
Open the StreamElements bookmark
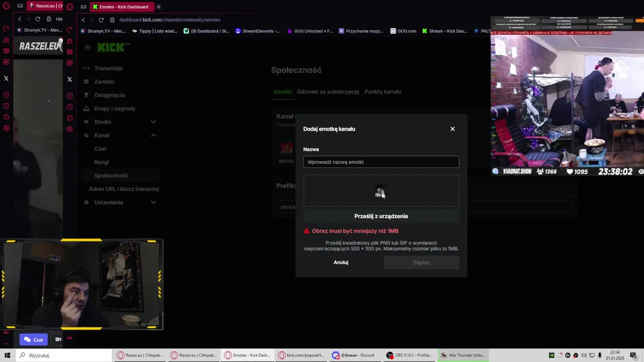258,31
